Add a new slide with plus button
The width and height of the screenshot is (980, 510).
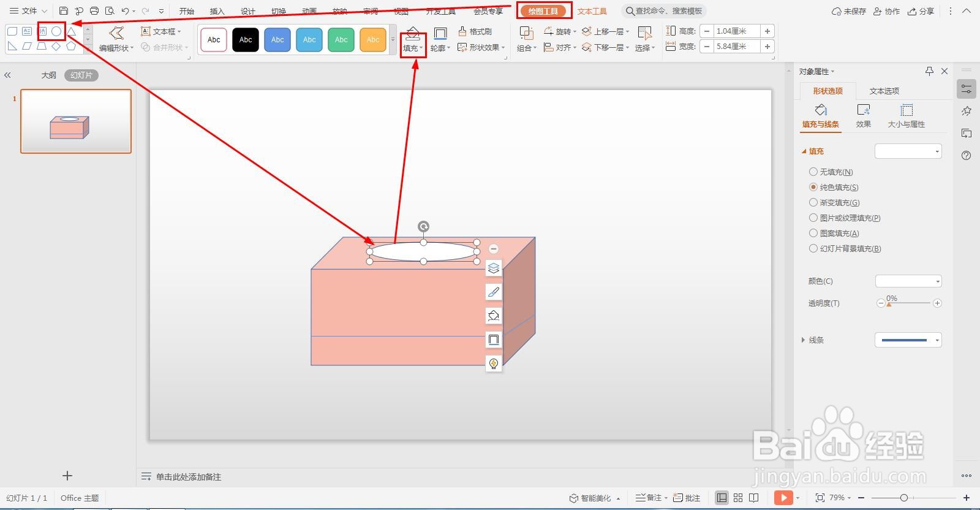67,476
